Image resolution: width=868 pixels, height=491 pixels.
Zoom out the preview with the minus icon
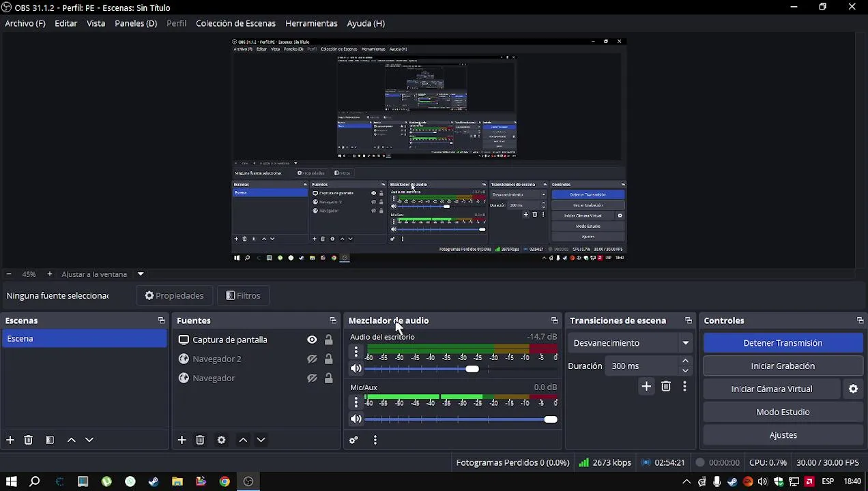tap(9, 274)
